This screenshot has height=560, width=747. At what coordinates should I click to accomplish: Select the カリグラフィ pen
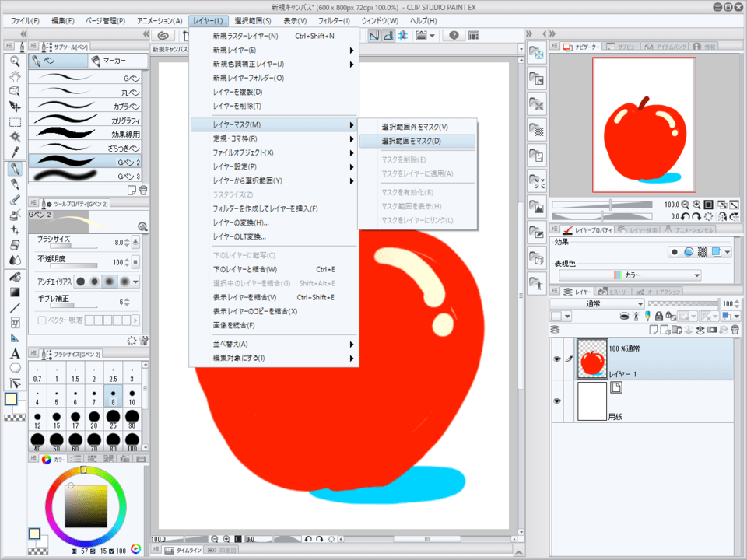pyautogui.click(x=85, y=120)
